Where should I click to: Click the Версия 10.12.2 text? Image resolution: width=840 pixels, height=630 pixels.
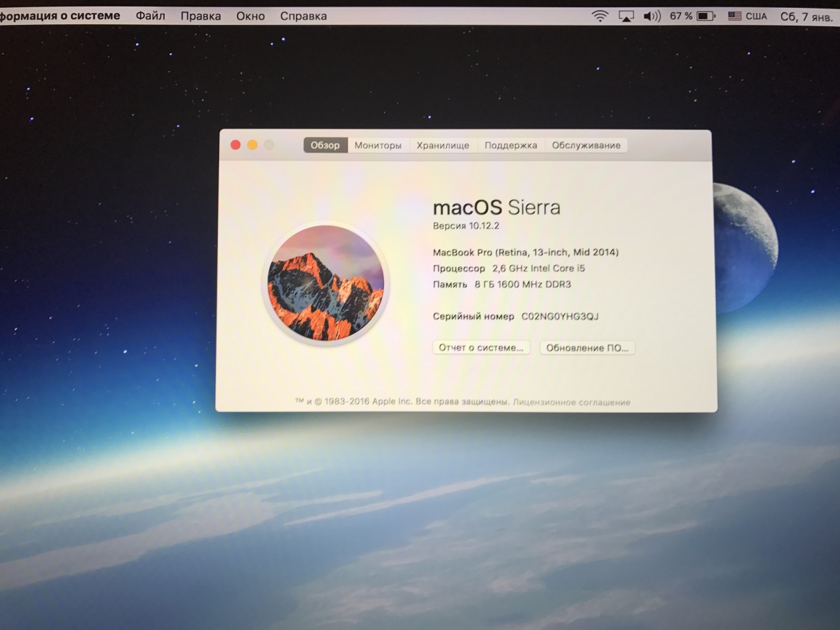[466, 226]
